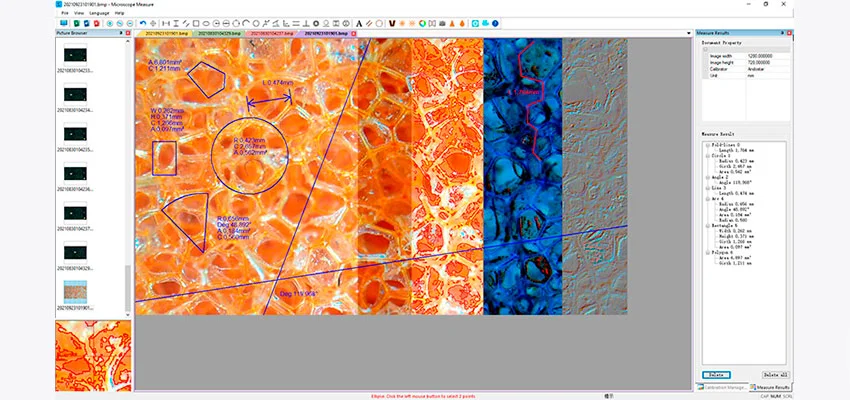Switch to the 20210830104329.bmp tab
This screenshot has width=850, height=400.
220,33
